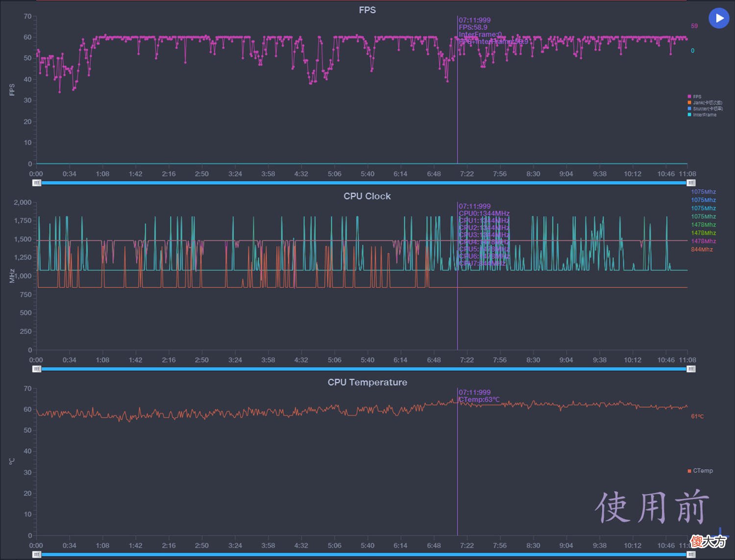Click the left handle of the CPU Clock range slider

pos(37,369)
